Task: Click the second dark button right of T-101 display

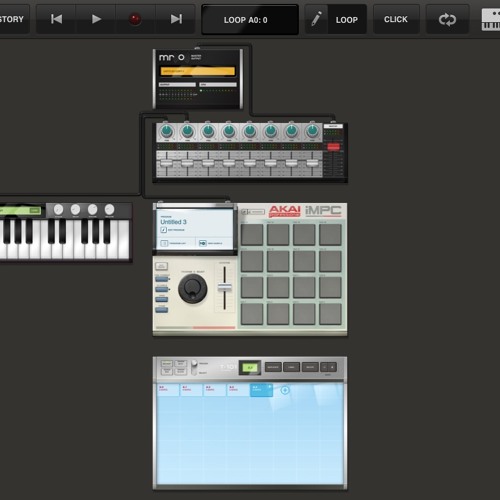Action: [291, 367]
